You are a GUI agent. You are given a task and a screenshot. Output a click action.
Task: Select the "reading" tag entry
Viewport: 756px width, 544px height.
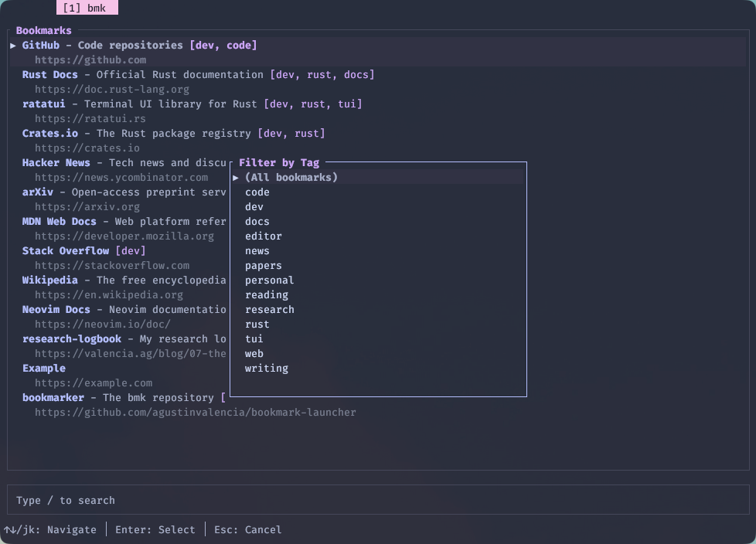266,295
